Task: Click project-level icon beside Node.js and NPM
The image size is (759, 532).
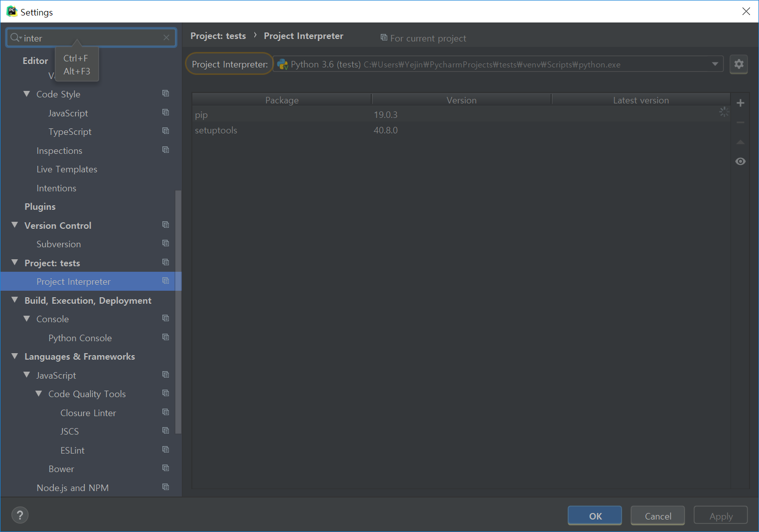Action: click(x=166, y=487)
